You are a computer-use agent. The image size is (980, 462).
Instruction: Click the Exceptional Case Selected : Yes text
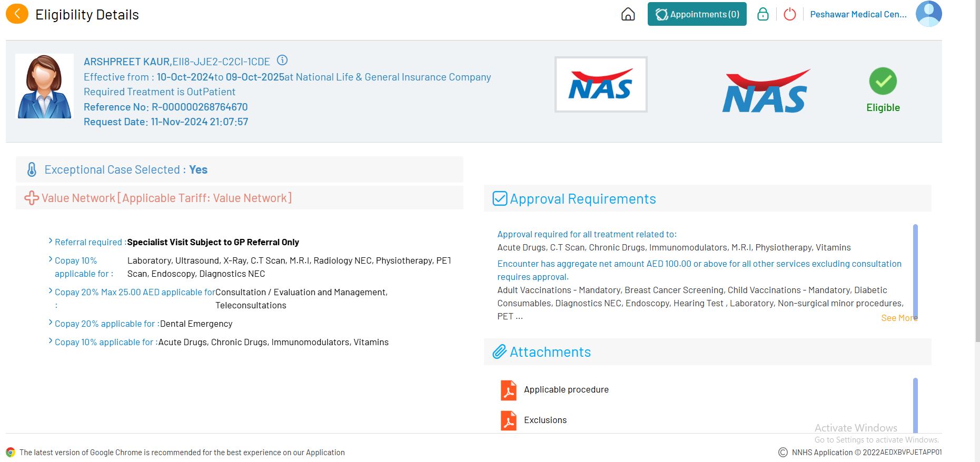(x=126, y=169)
